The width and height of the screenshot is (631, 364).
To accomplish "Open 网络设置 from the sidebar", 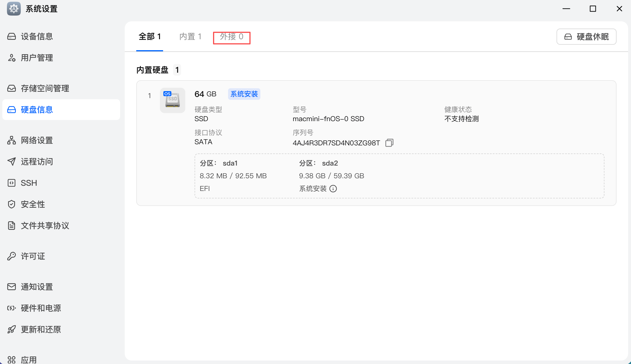I will click(37, 140).
